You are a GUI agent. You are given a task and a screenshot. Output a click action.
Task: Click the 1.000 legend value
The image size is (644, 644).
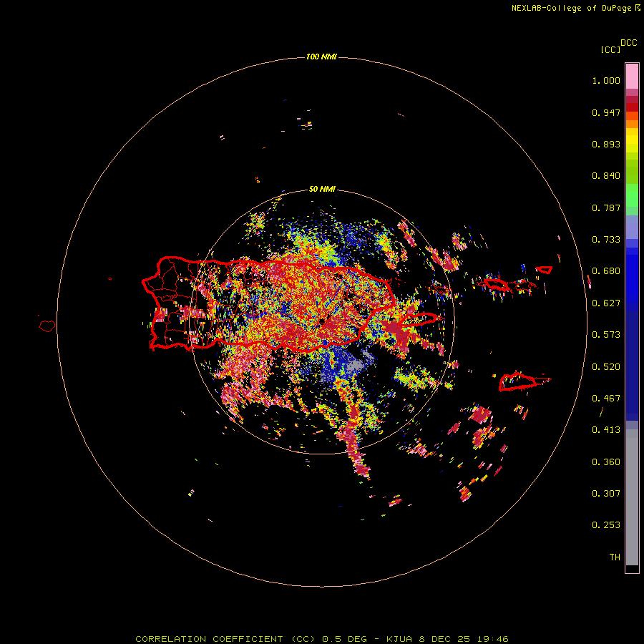(606, 80)
